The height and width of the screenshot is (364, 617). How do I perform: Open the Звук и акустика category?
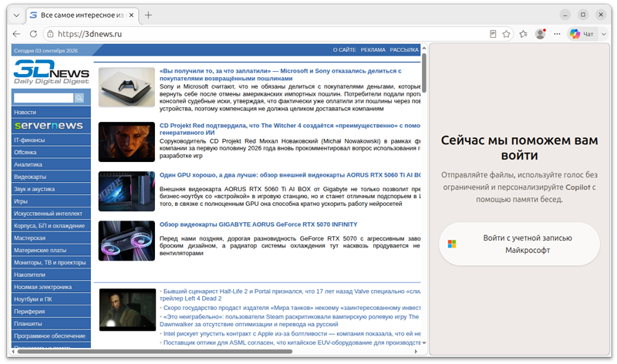[x=51, y=189]
